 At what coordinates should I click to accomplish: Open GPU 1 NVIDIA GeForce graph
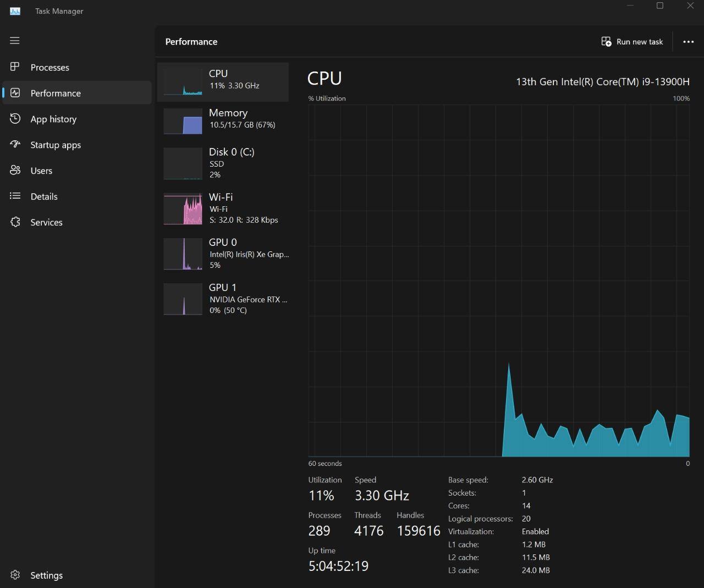click(223, 299)
